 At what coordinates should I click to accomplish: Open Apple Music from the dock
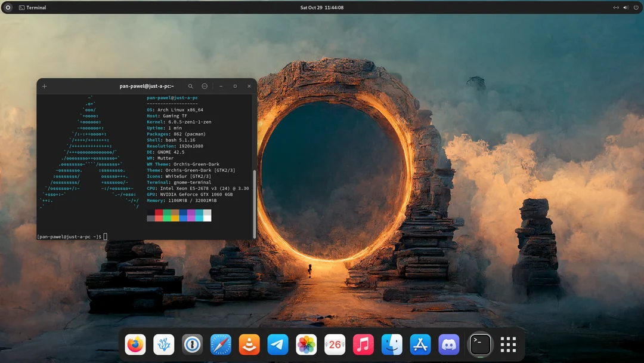pos(363,344)
